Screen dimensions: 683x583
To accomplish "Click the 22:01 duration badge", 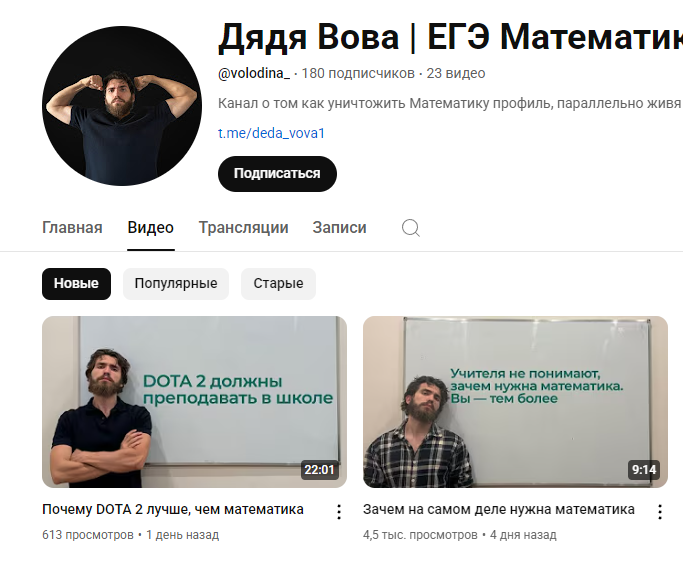I will 319,470.
